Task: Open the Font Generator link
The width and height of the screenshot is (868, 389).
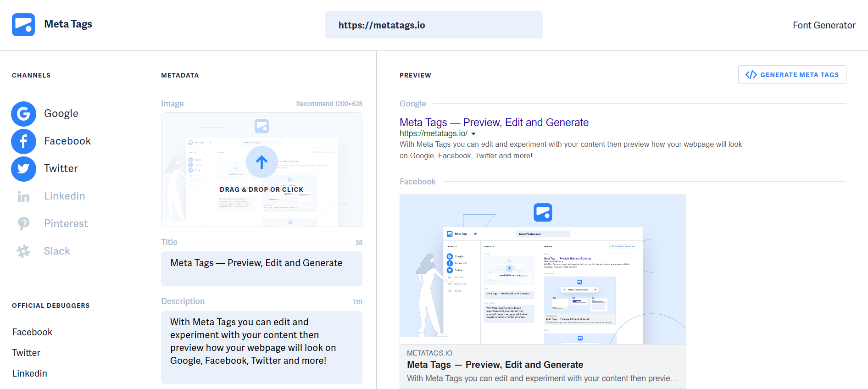Action: coord(824,25)
